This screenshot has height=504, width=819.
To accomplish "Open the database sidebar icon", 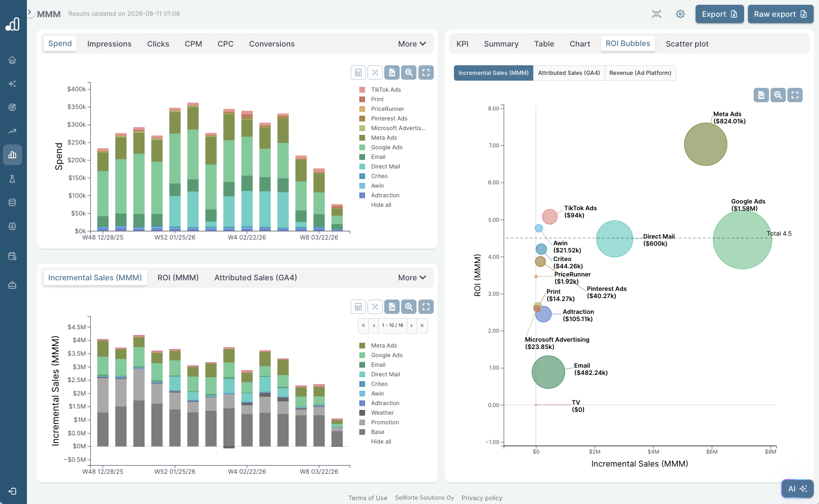I will coord(12,202).
